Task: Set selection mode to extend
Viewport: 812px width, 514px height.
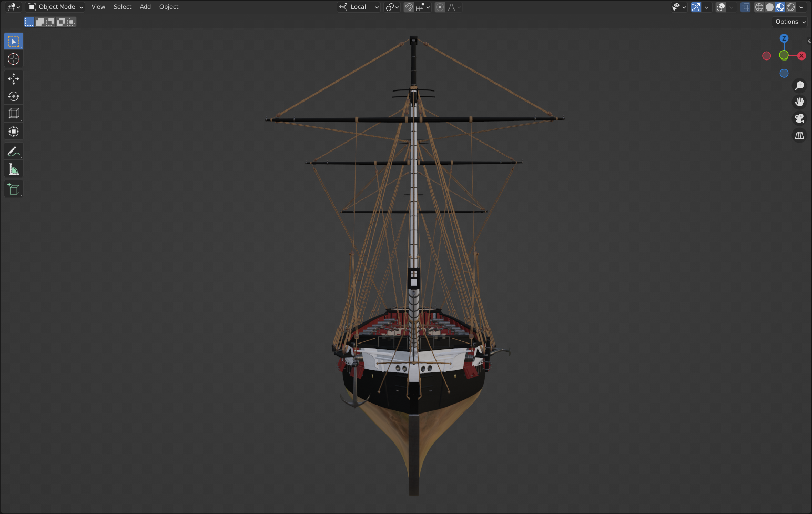Action: tap(39, 22)
